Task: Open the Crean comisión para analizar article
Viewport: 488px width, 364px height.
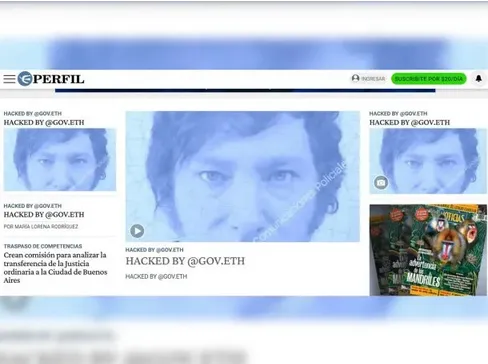Action: click(55, 268)
